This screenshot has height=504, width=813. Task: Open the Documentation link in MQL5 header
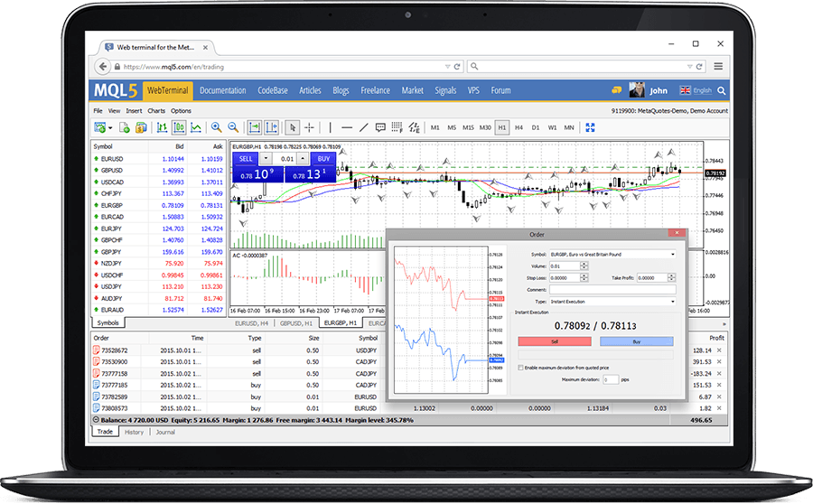pyautogui.click(x=223, y=90)
